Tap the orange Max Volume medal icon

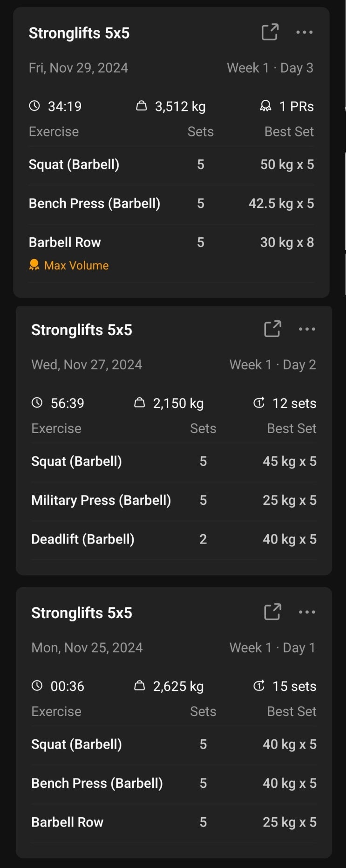[34, 265]
